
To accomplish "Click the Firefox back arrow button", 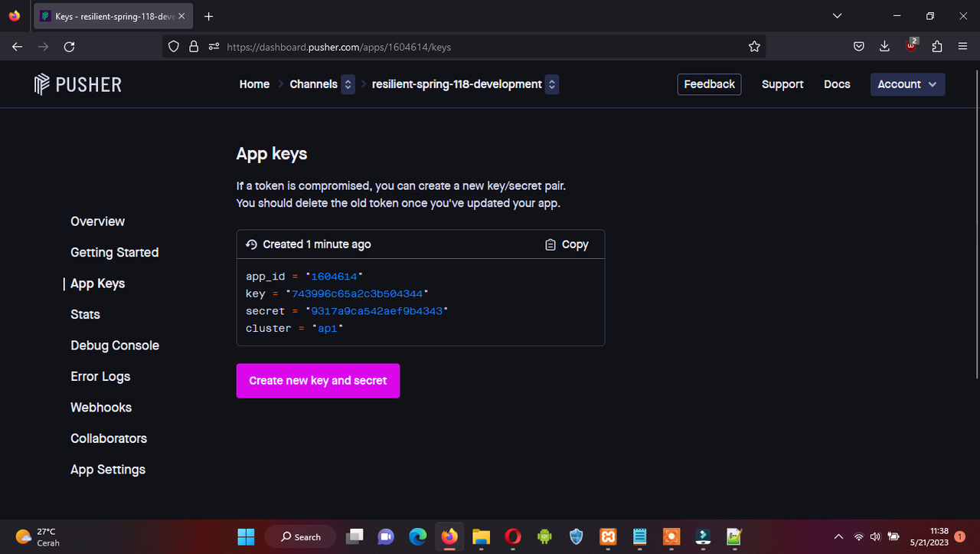I will click(x=18, y=47).
